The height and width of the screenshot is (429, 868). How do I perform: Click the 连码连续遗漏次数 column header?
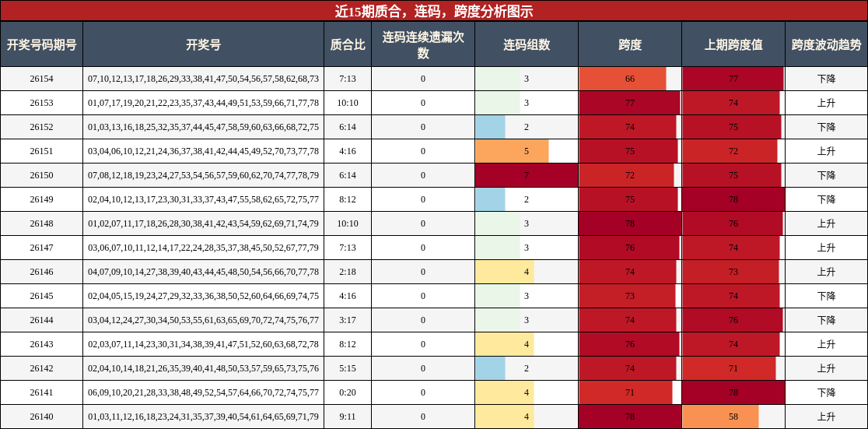pyautogui.click(x=423, y=44)
